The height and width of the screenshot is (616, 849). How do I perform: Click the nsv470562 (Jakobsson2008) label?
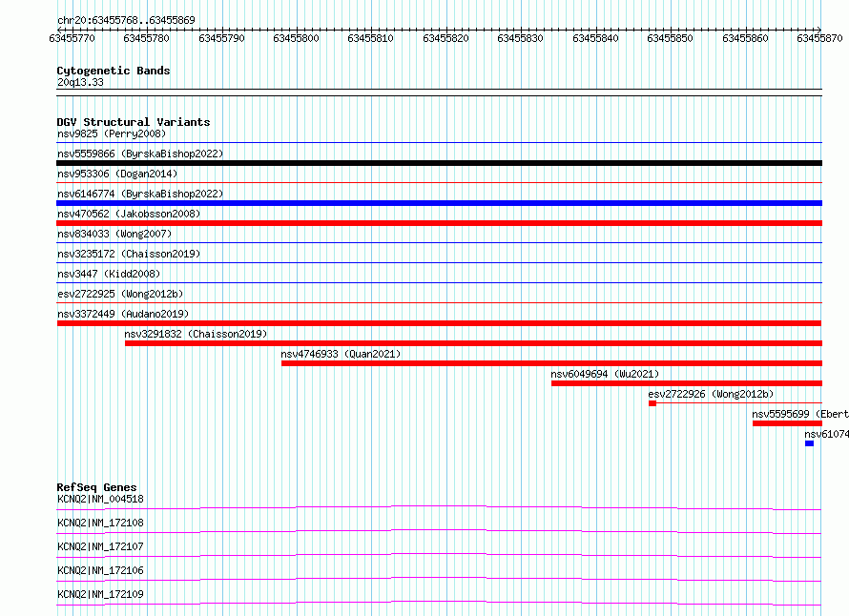129,214
